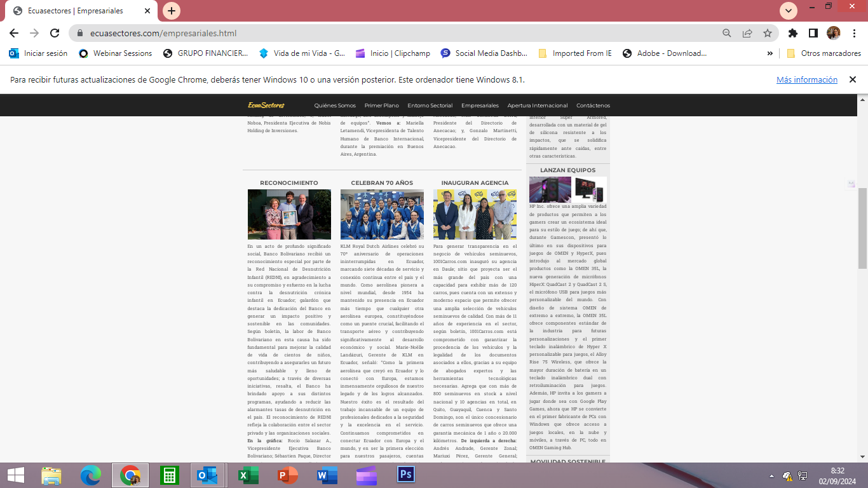
Task: Open the Iniciar sesión bookmark
Action: 38,53
